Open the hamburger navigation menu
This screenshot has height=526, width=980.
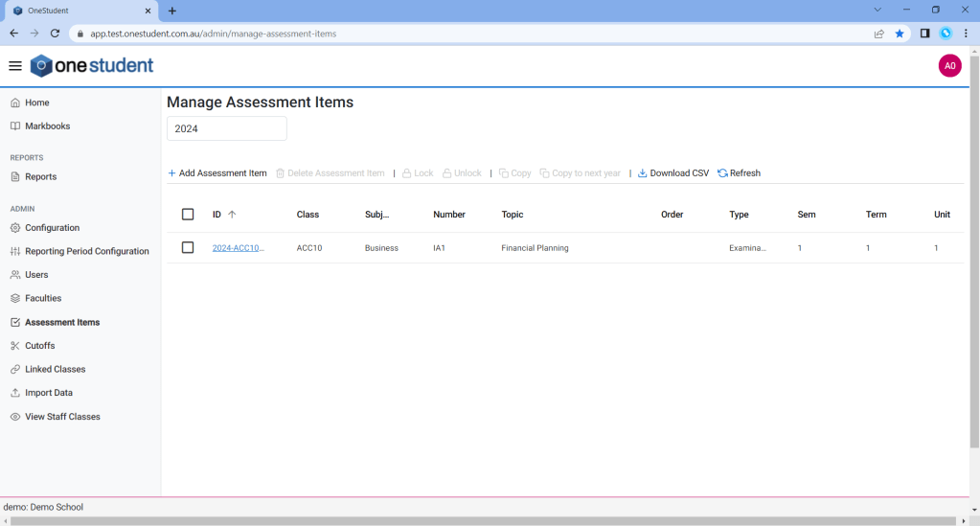[14, 66]
